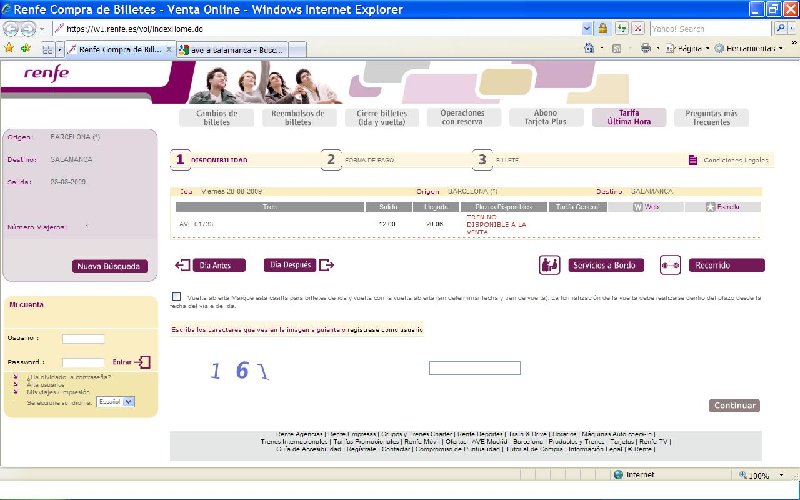Viewport: 800px width, 500px height.
Task: Click the Estrella fare column header
Action: (722, 207)
